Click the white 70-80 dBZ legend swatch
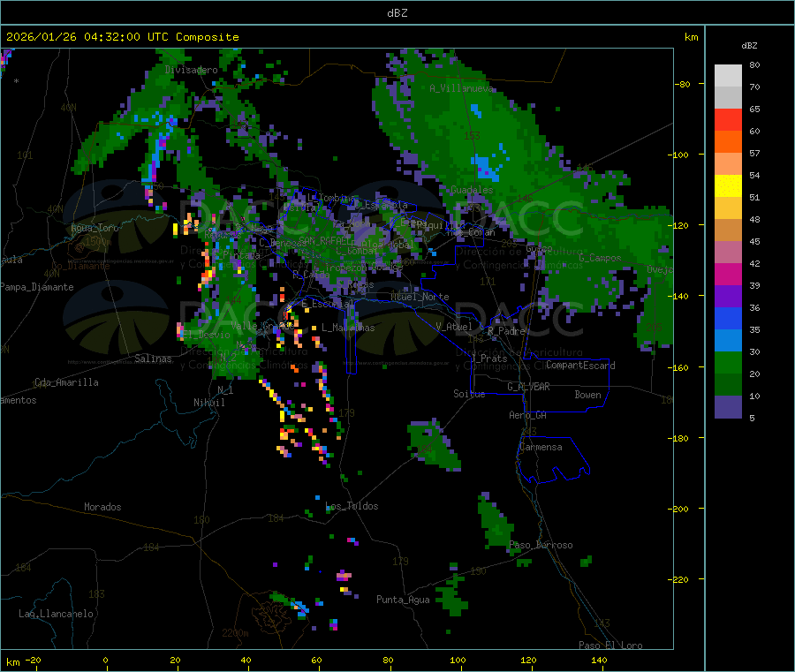 pyautogui.click(x=728, y=76)
